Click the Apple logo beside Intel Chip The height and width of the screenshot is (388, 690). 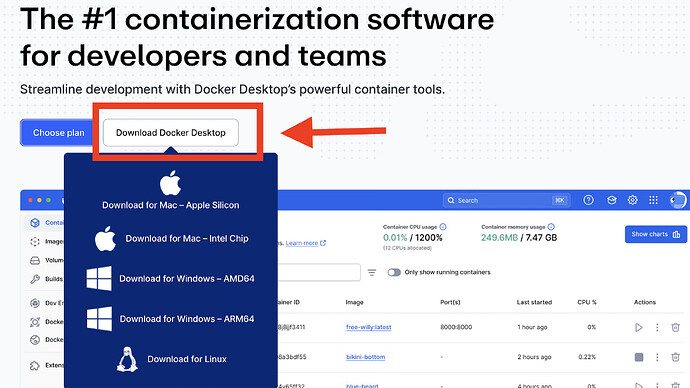(x=106, y=239)
